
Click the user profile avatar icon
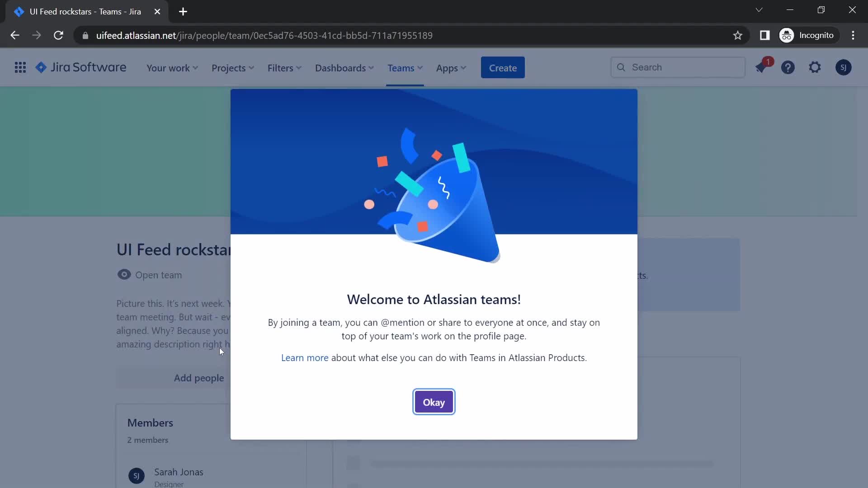tap(844, 67)
